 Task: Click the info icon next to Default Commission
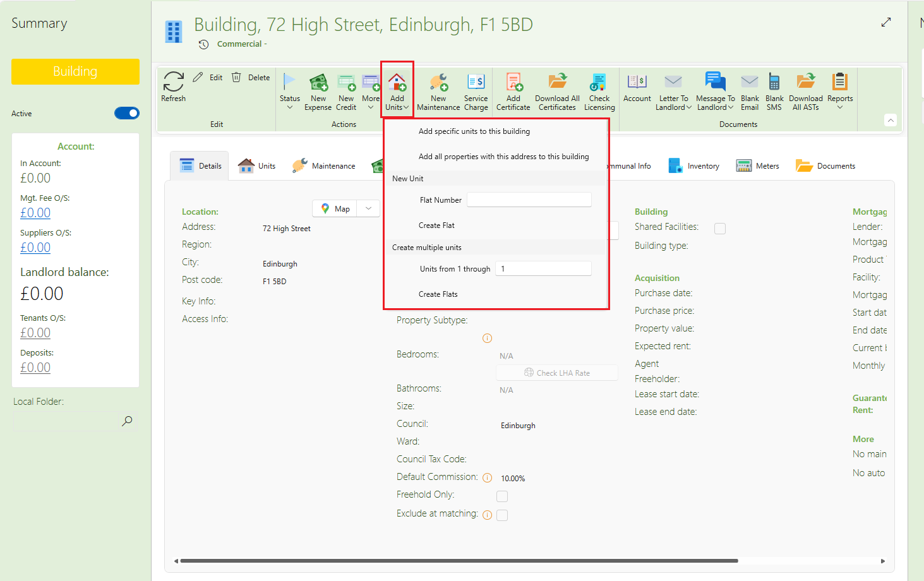(487, 478)
